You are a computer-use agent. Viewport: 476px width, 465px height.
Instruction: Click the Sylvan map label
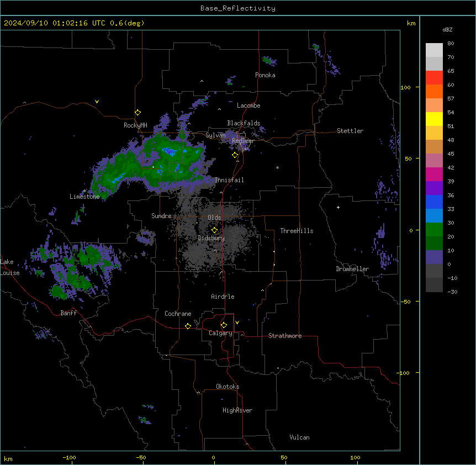coord(215,135)
